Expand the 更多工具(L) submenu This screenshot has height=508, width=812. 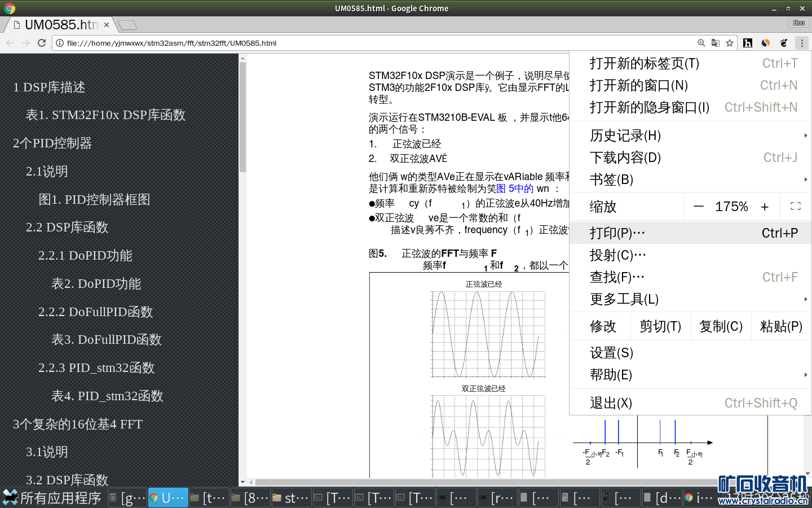690,299
